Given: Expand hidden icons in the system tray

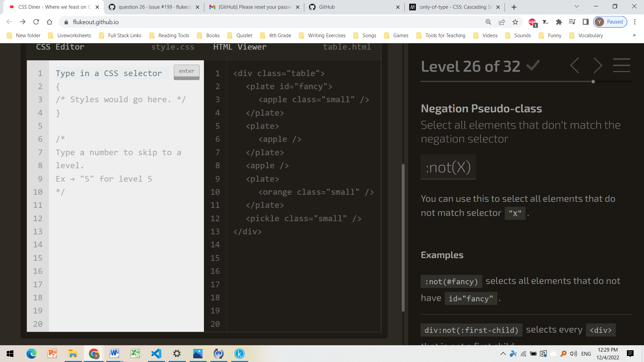Looking at the screenshot, I should point(503,354).
